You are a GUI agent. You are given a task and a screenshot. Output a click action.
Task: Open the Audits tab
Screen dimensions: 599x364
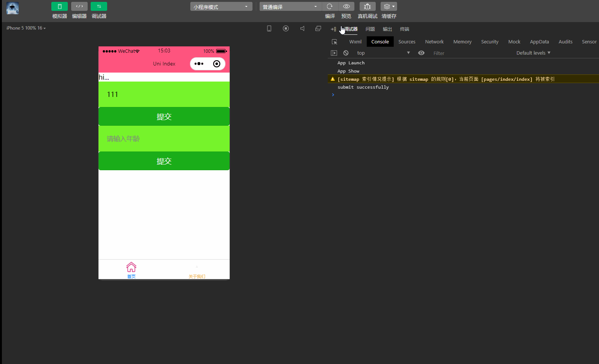point(565,42)
